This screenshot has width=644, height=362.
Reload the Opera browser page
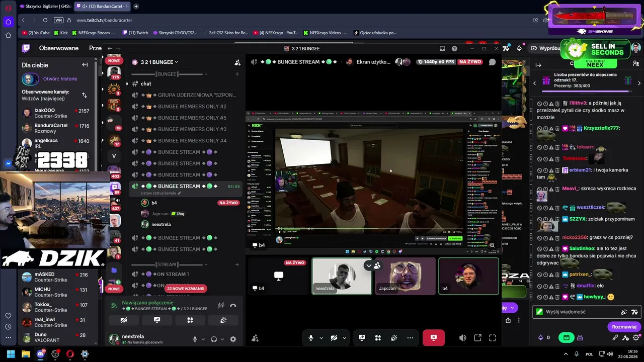[x=45, y=20]
